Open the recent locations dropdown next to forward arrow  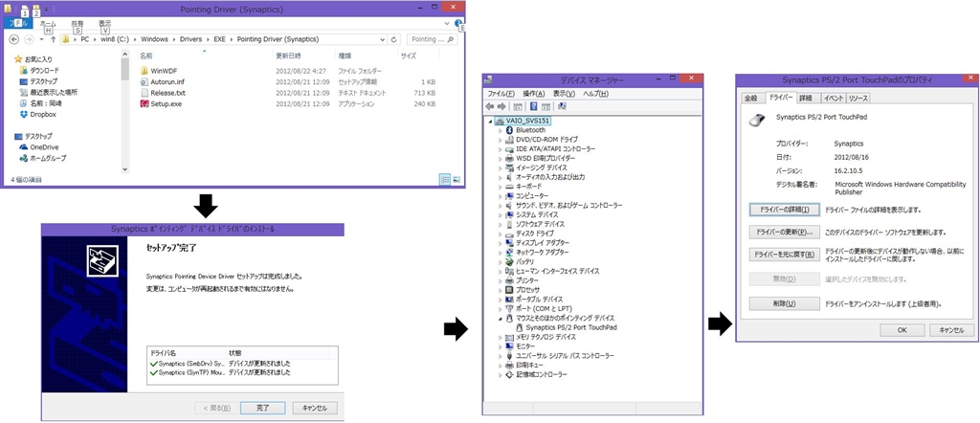[x=41, y=39]
